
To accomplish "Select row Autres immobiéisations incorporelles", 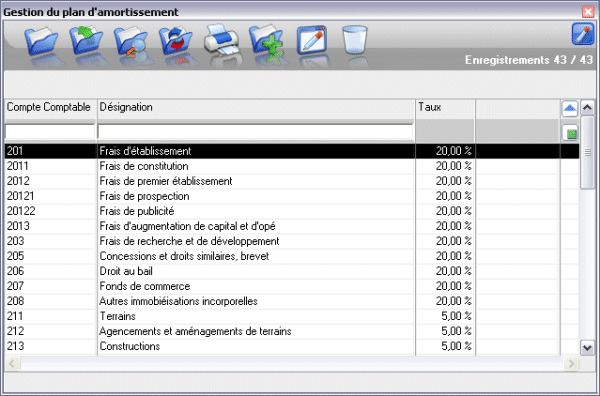I will pos(292,301).
